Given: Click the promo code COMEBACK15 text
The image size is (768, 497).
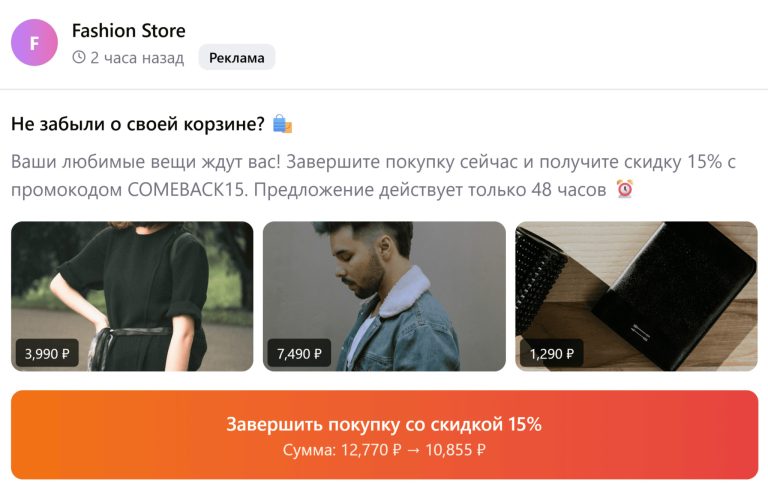Looking at the screenshot, I should pos(186,189).
